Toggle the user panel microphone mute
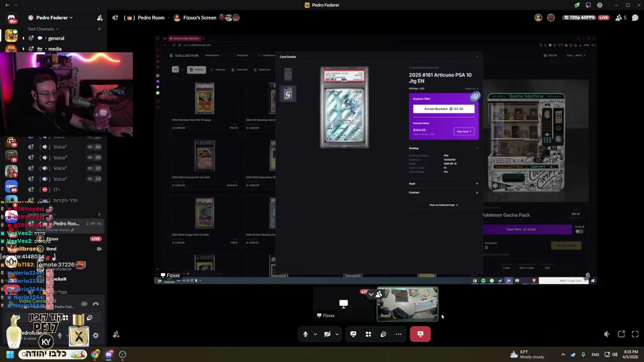The width and height of the screenshot is (644, 362). (59, 335)
